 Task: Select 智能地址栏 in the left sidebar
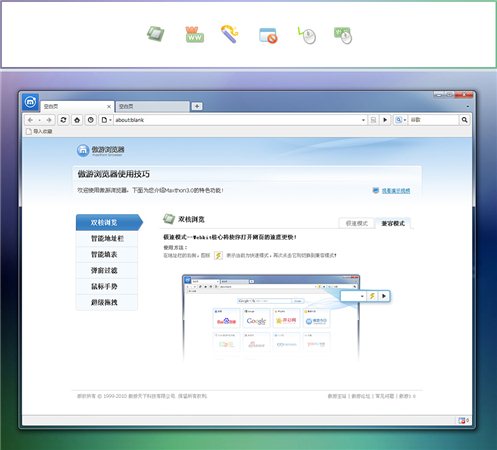point(107,238)
